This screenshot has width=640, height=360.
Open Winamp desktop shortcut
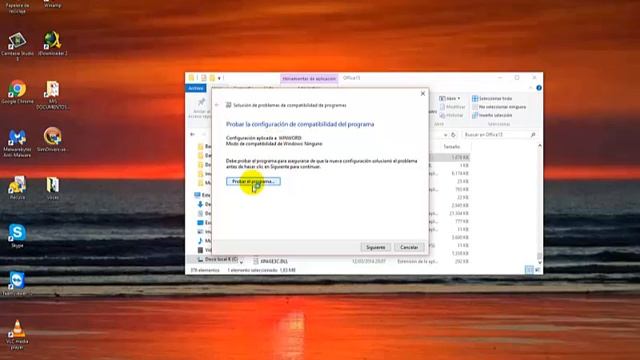click(52, 4)
